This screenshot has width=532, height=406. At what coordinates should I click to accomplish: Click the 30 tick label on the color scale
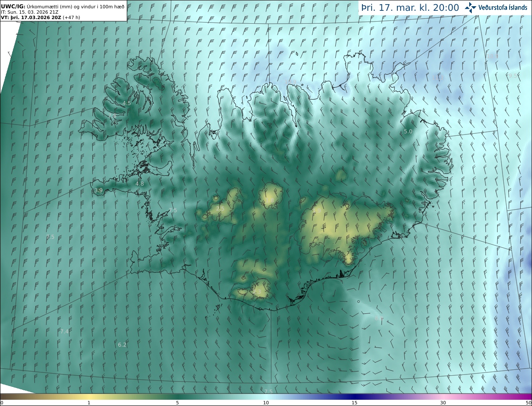coord(443,403)
